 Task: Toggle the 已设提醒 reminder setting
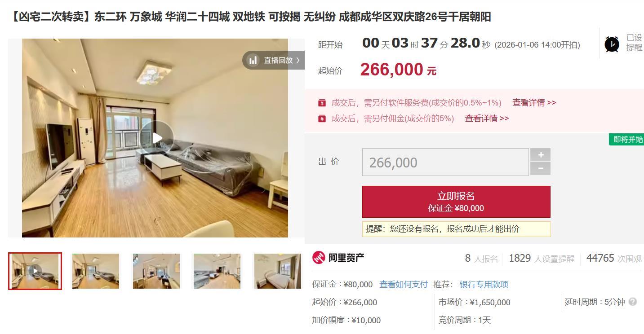point(634,43)
